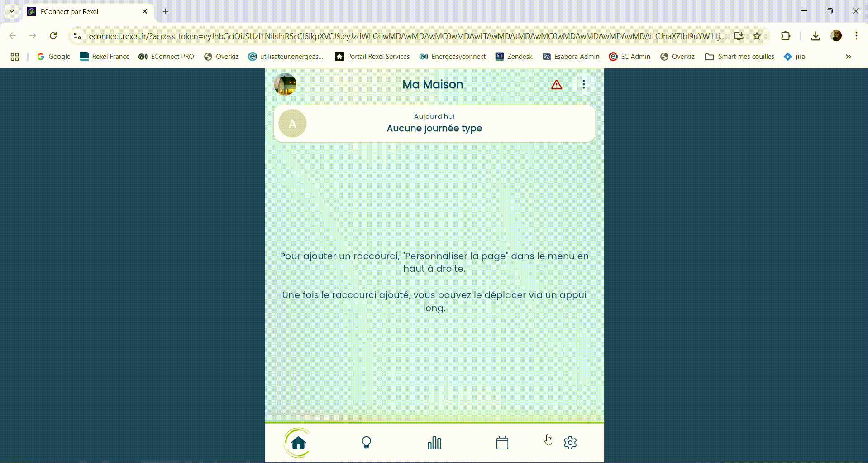Reload the browser page

pos(53,36)
